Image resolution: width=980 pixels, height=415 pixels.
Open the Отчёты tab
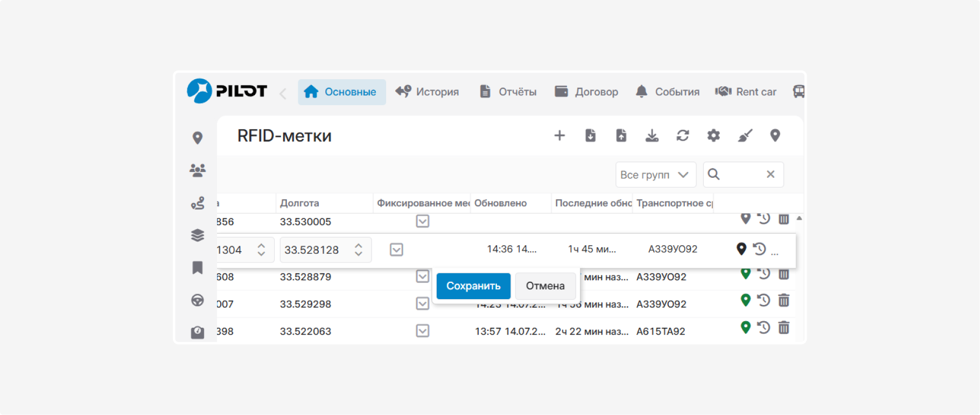(x=508, y=92)
